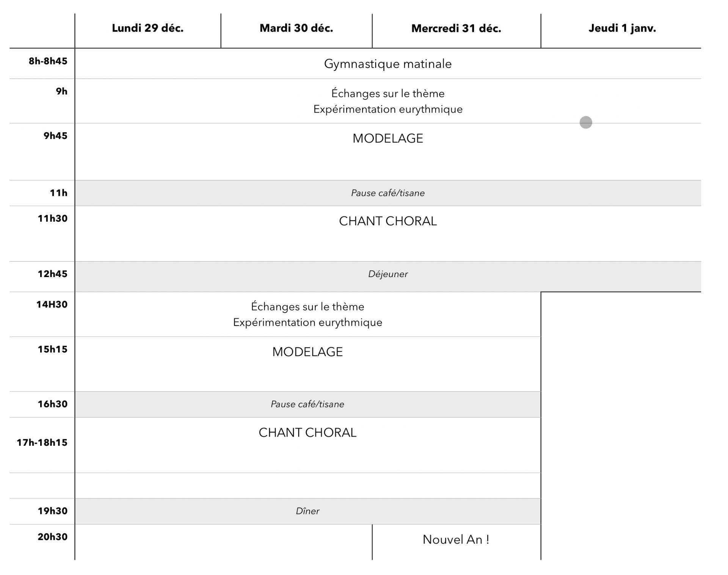Click the "Déjeuner" row text
The image size is (728, 575).
(388, 274)
